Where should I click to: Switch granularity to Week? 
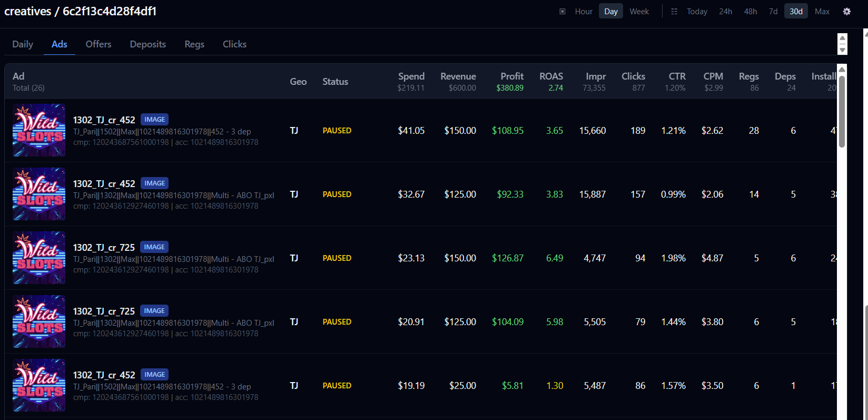(x=639, y=12)
